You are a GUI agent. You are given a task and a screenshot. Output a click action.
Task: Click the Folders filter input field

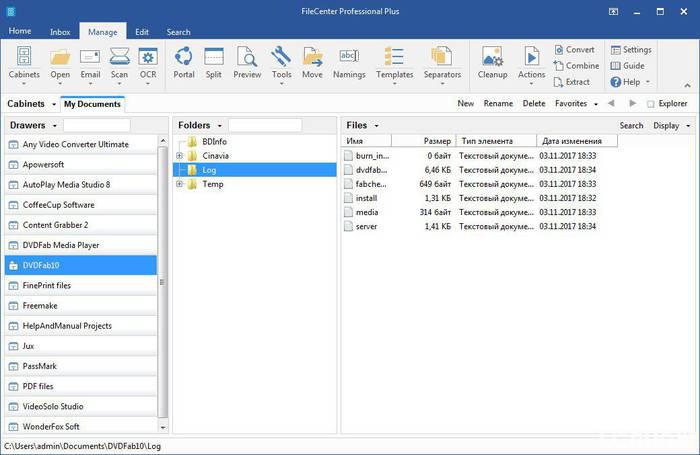click(x=265, y=125)
